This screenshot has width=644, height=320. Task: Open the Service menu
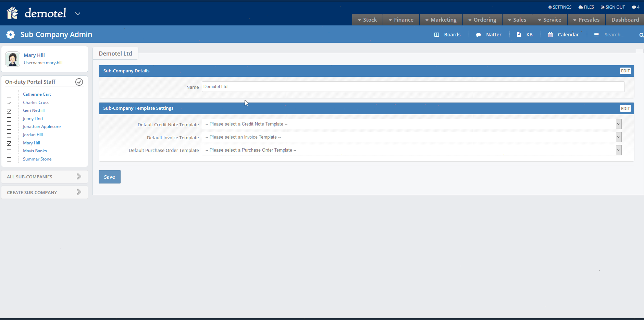(x=550, y=20)
